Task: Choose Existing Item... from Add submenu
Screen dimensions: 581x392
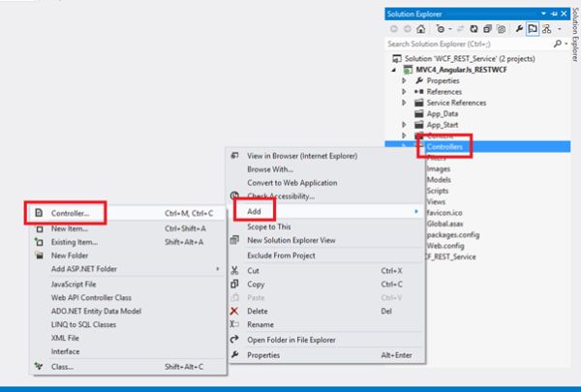Action: (75, 242)
